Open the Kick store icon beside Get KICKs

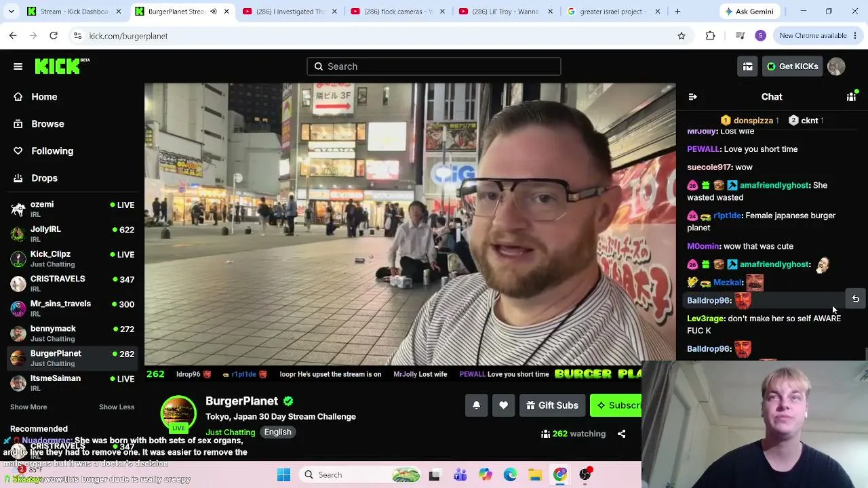(747, 66)
